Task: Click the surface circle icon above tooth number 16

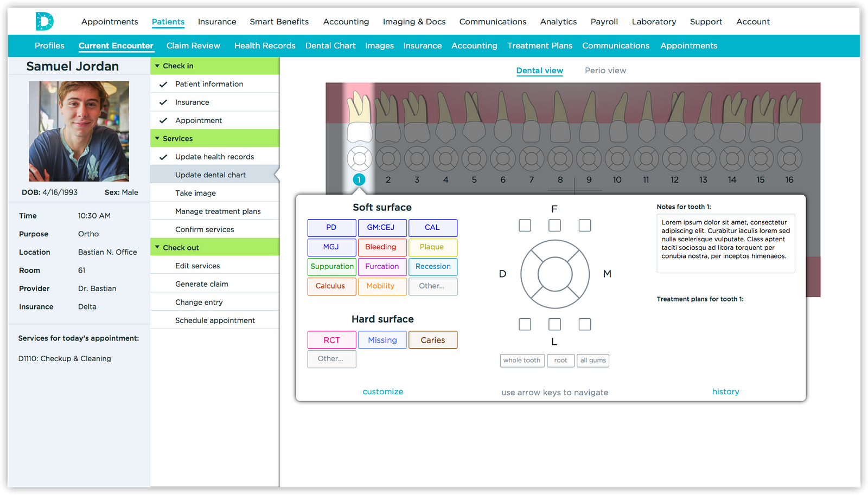Action: point(789,159)
